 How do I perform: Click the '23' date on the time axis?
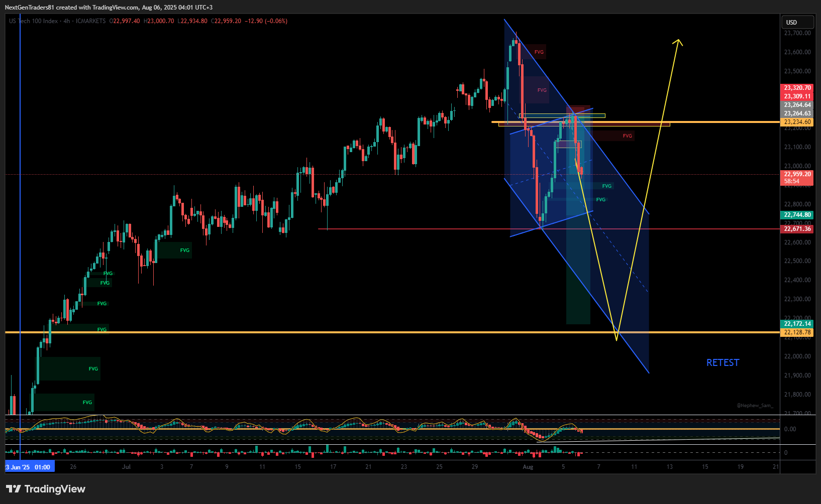[x=404, y=467]
